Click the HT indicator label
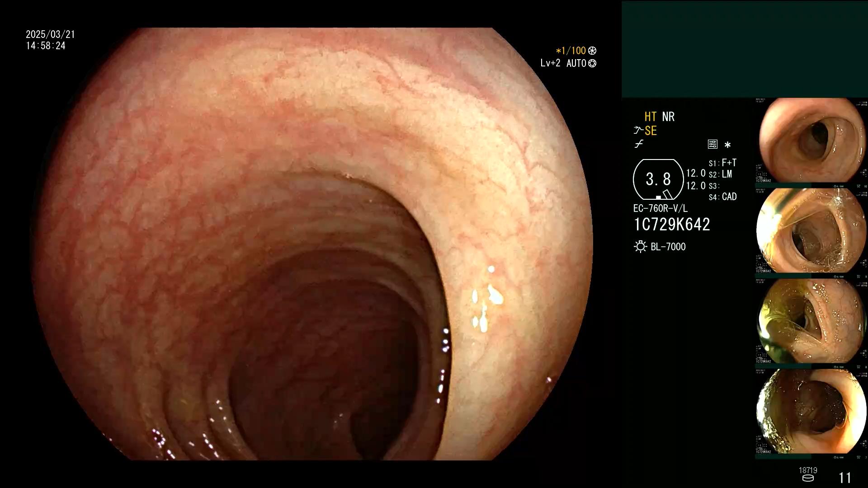Image resolution: width=868 pixels, height=488 pixels. pyautogui.click(x=650, y=117)
